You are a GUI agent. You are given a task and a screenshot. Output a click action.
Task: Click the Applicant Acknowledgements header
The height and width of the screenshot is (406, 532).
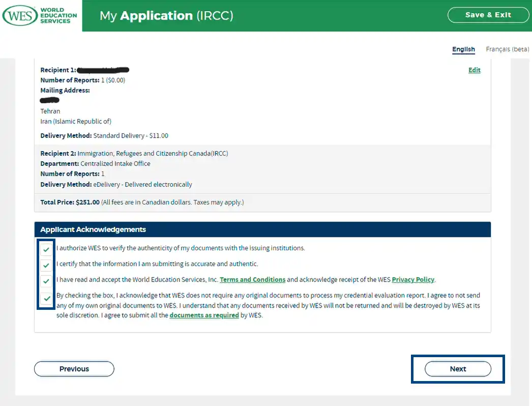[x=262, y=229]
